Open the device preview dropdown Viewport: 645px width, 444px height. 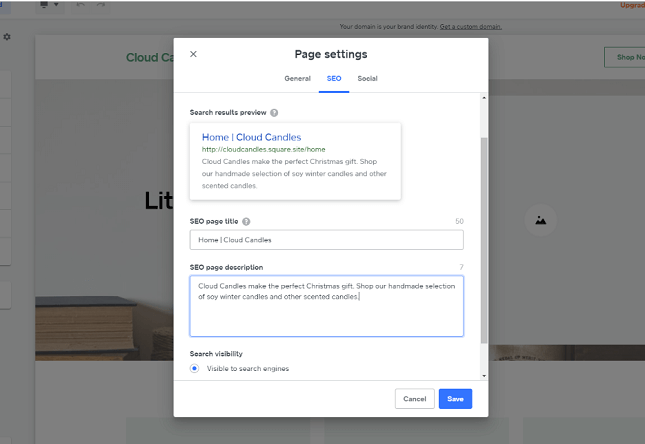click(48, 5)
